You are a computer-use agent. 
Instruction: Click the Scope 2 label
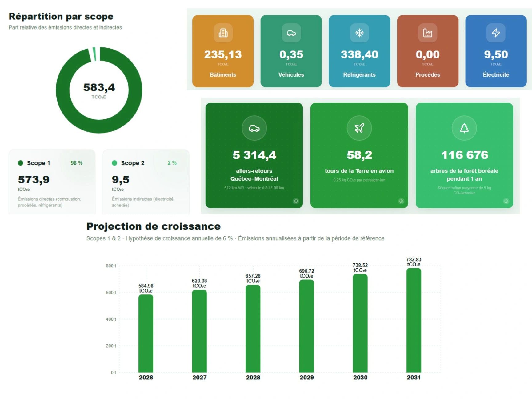(133, 163)
